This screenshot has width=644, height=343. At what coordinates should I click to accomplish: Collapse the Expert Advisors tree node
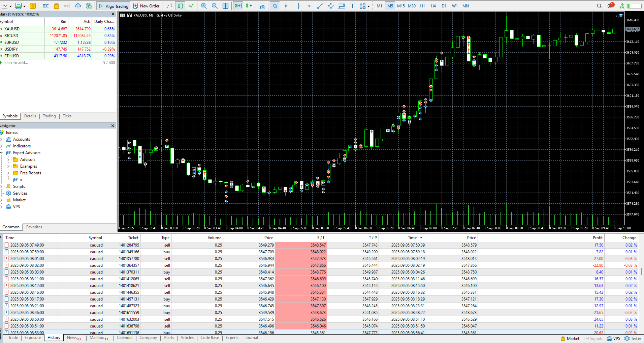click(x=1, y=153)
